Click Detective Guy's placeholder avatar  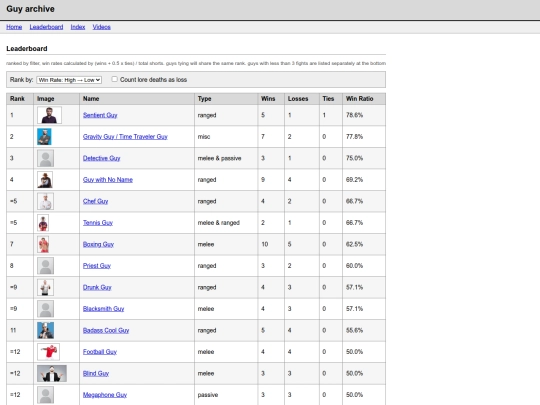(x=45, y=158)
